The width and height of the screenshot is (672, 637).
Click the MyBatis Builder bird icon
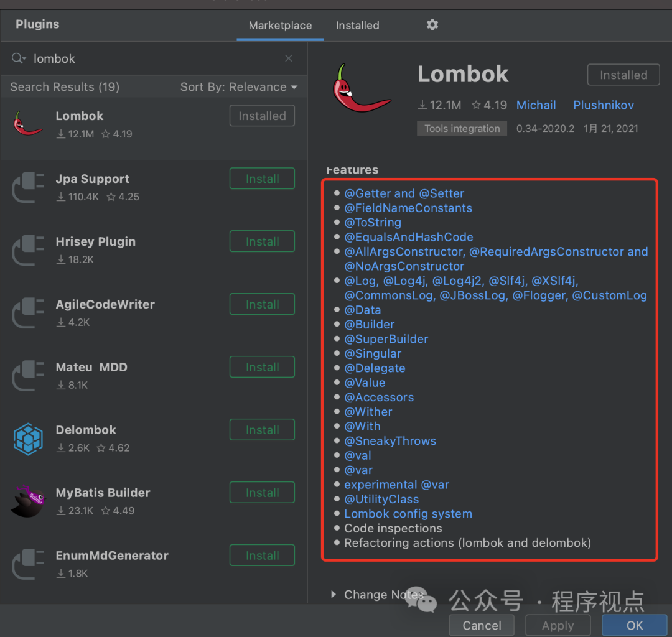click(x=28, y=501)
